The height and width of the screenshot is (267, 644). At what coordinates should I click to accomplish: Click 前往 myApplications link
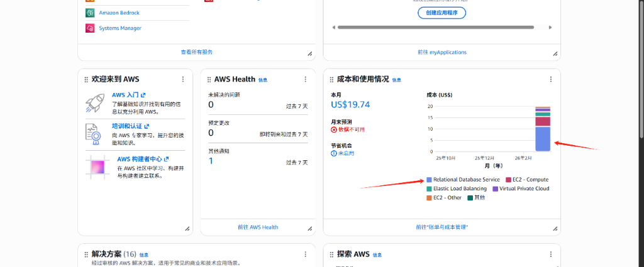[x=442, y=52]
